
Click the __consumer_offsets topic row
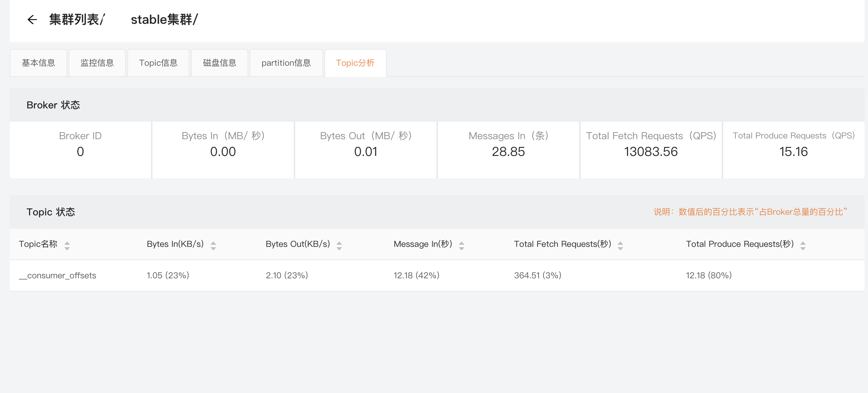pos(58,276)
